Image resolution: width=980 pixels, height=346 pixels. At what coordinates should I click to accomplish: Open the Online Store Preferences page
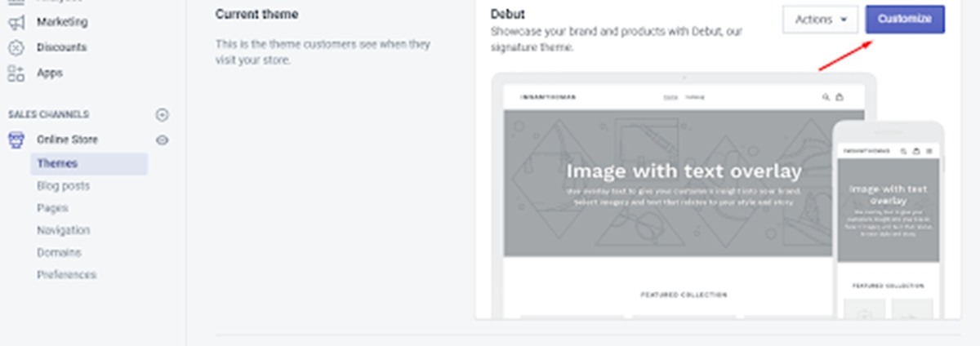tap(66, 275)
